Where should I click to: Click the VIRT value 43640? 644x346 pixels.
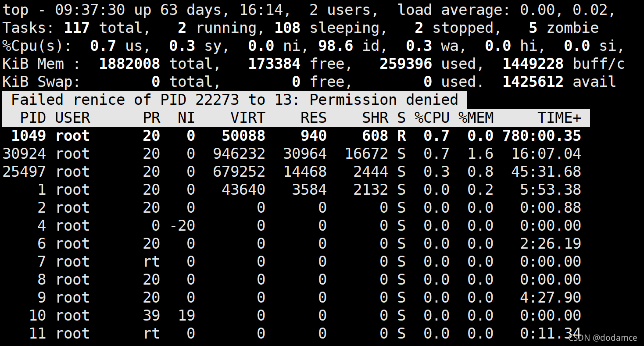coord(243,190)
